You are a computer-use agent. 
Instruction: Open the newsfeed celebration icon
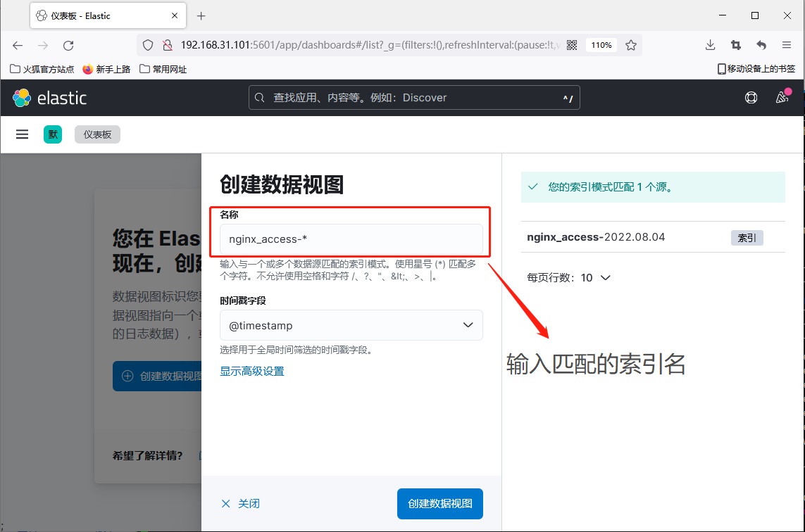coord(782,98)
